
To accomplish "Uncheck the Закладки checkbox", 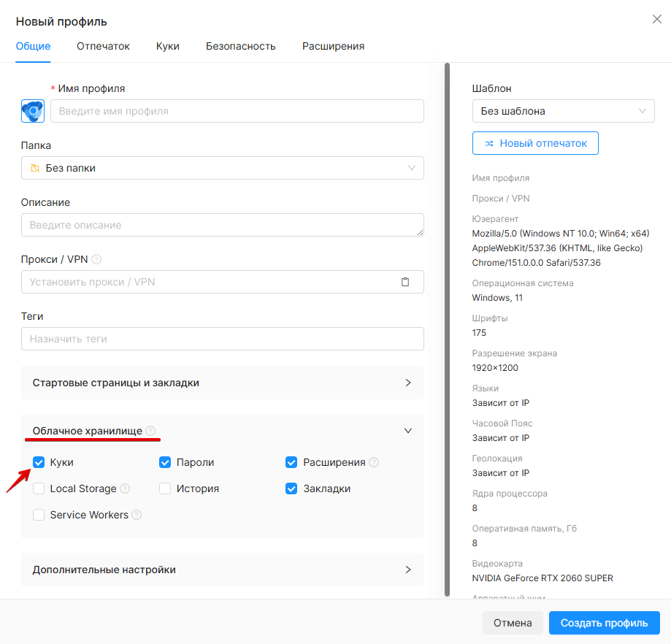I will 291,488.
